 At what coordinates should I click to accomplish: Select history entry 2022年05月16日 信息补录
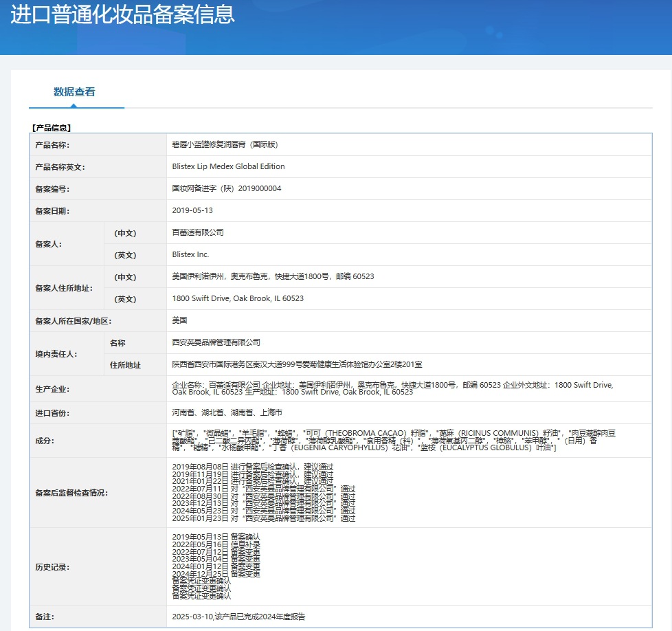pyautogui.click(x=216, y=544)
